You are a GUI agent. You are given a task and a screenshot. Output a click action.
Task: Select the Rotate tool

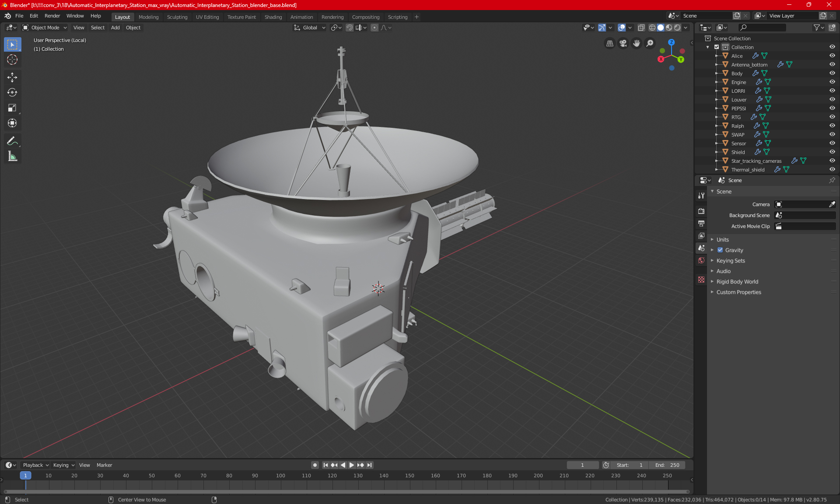click(x=12, y=92)
